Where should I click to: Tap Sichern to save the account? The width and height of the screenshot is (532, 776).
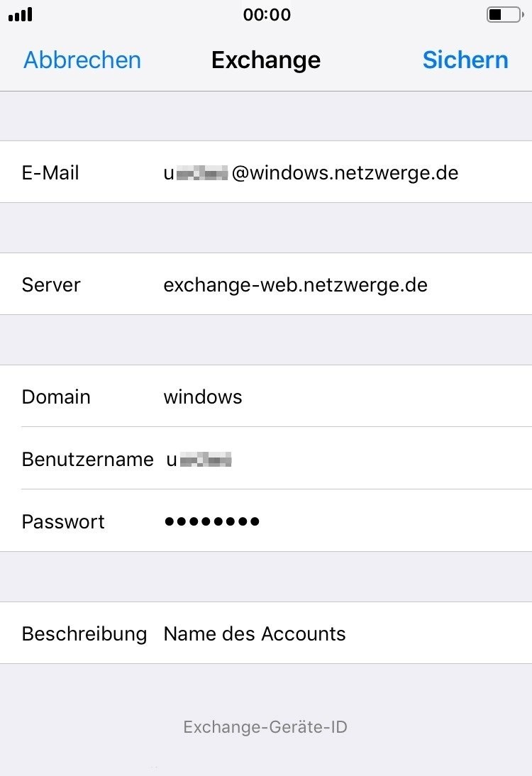coord(465,60)
